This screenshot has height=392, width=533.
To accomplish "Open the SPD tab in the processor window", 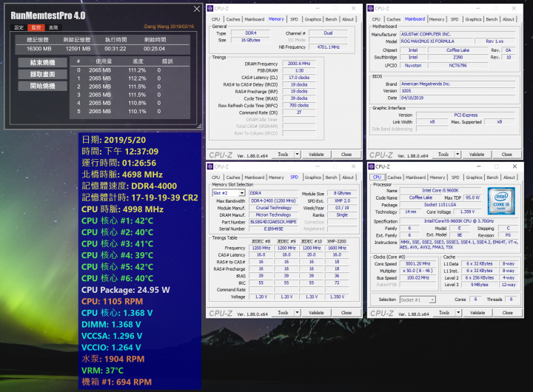I will tap(455, 178).
